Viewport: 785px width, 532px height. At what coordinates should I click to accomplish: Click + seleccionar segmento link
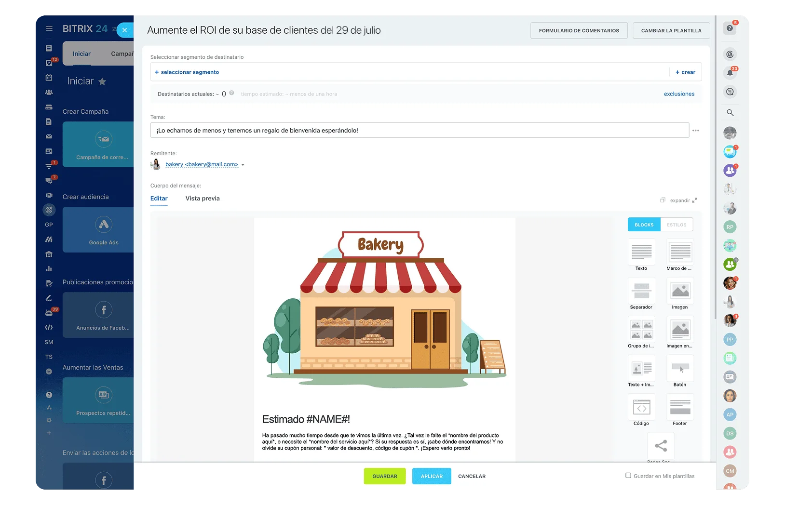pos(187,72)
